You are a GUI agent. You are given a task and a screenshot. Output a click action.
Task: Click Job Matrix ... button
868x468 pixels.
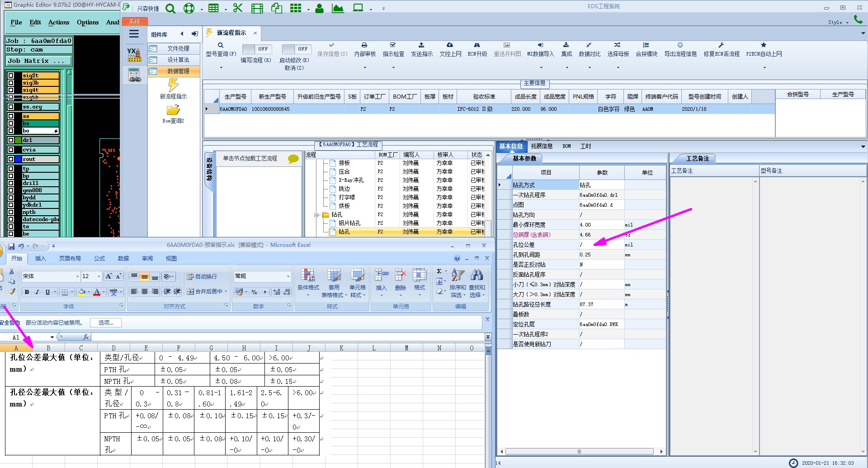(x=39, y=61)
